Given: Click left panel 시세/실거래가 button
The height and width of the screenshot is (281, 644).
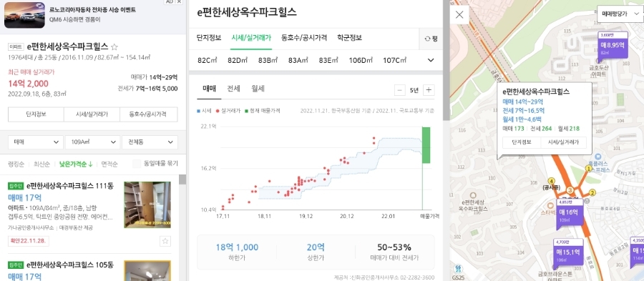Looking at the screenshot, I should 92,115.
